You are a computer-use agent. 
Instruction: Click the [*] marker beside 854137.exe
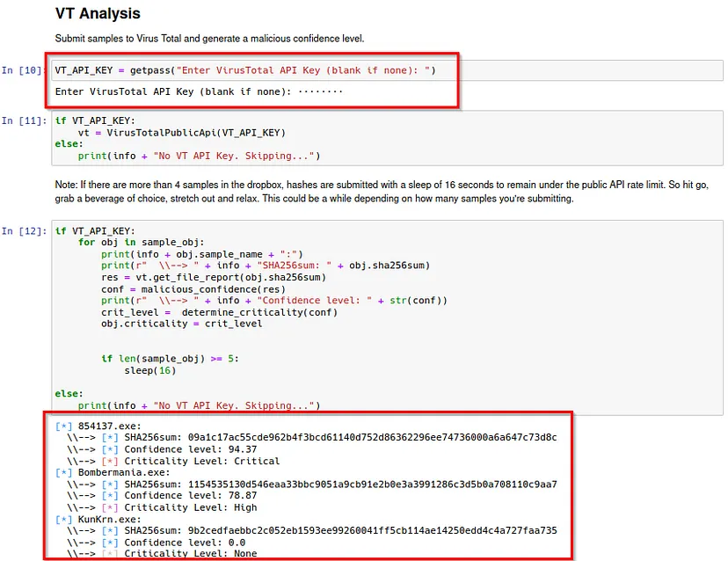[x=63, y=426]
